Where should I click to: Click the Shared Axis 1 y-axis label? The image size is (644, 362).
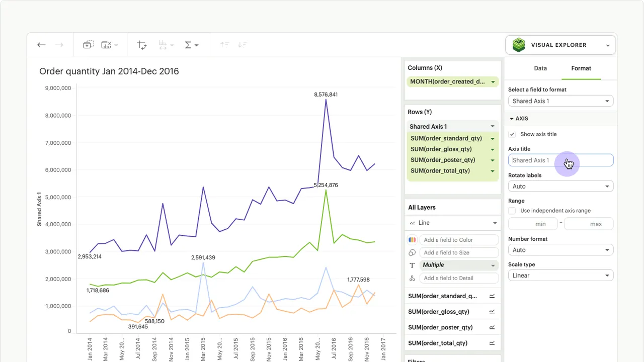39,209
